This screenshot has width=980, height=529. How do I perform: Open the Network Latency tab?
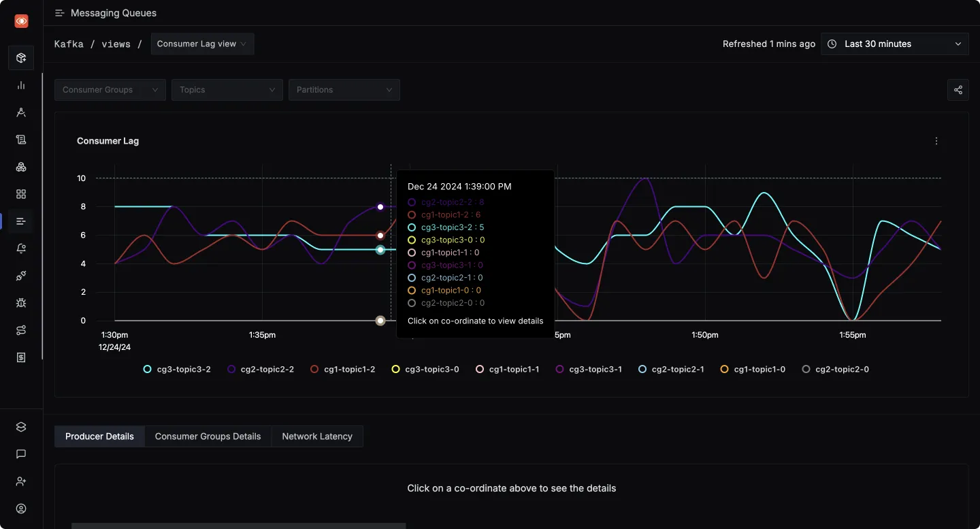[x=317, y=436]
